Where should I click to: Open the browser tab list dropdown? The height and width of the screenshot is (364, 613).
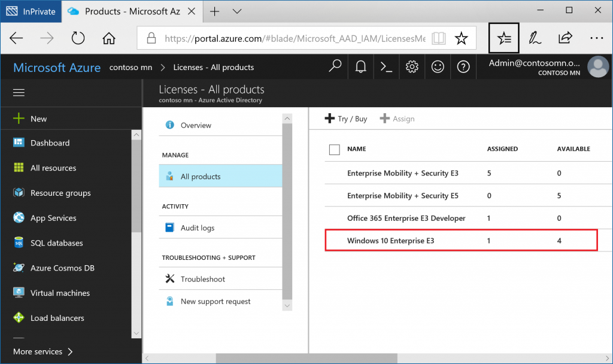coord(236,11)
